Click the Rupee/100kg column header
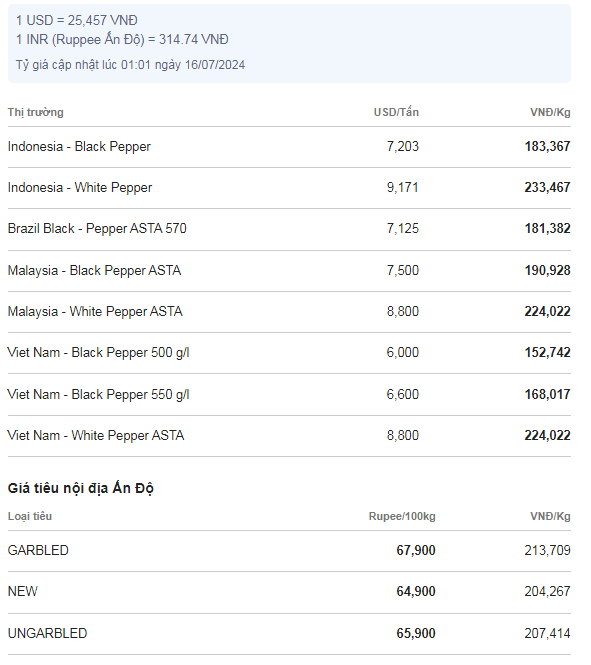Viewport: 591px width, 665px height. pyautogui.click(x=402, y=517)
